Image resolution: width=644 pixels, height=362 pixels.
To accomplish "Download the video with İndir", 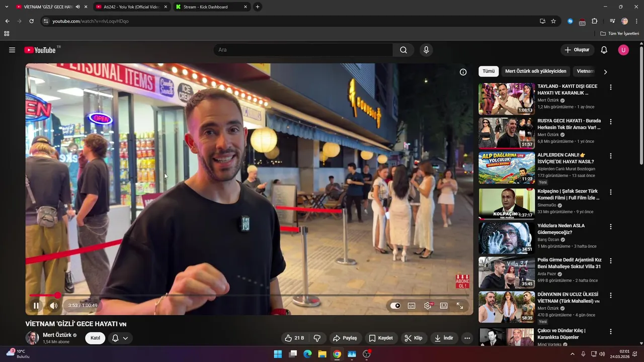I will (x=444, y=338).
